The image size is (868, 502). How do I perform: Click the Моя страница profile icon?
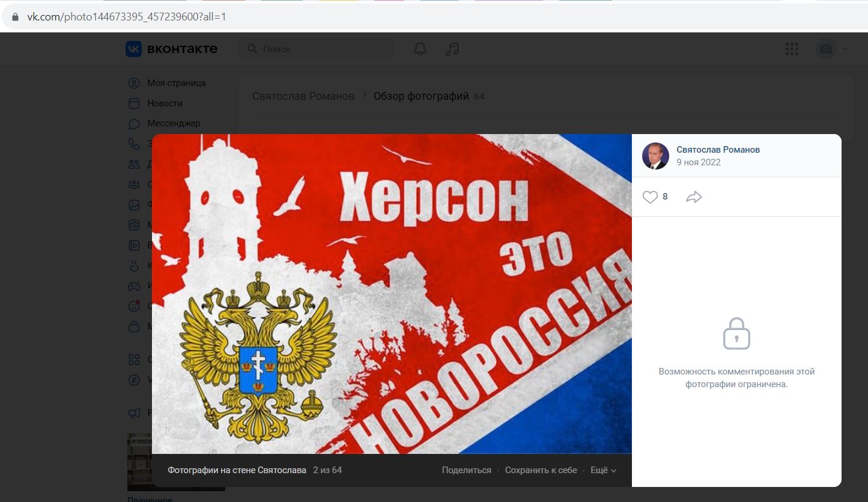click(x=135, y=83)
